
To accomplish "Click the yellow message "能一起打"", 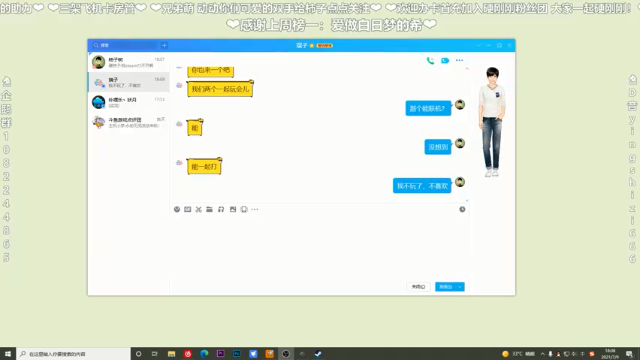I will [x=204, y=167].
